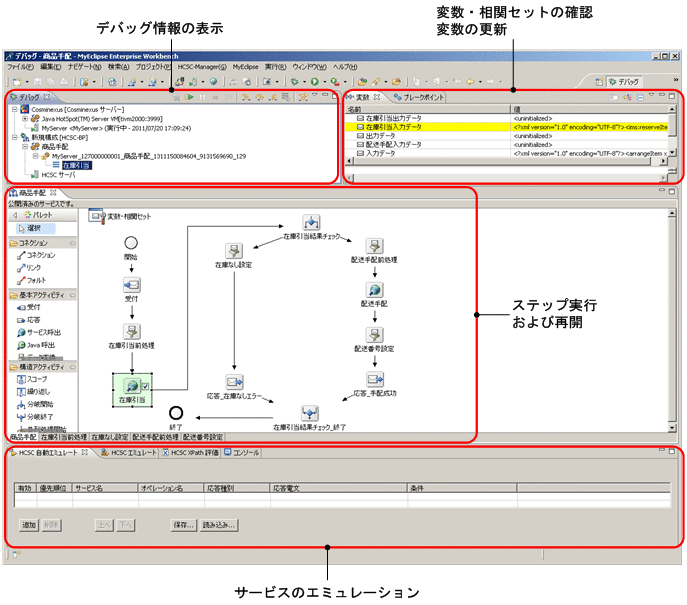
Task: Pick the サービス呼出 activity in the palette
Action: tap(39, 333)
